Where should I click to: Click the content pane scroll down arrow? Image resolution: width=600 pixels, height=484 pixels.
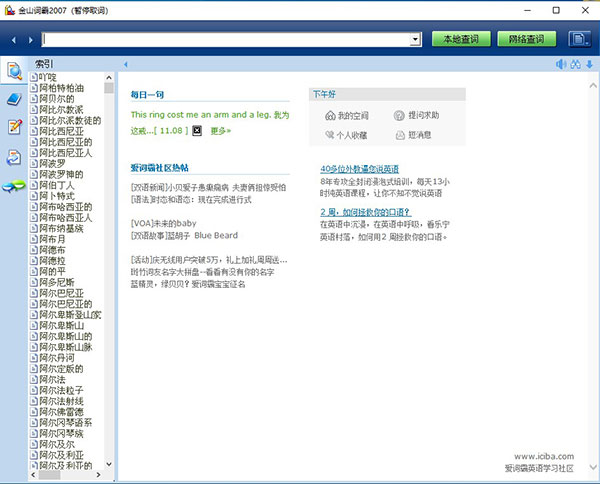coord(593,467)
